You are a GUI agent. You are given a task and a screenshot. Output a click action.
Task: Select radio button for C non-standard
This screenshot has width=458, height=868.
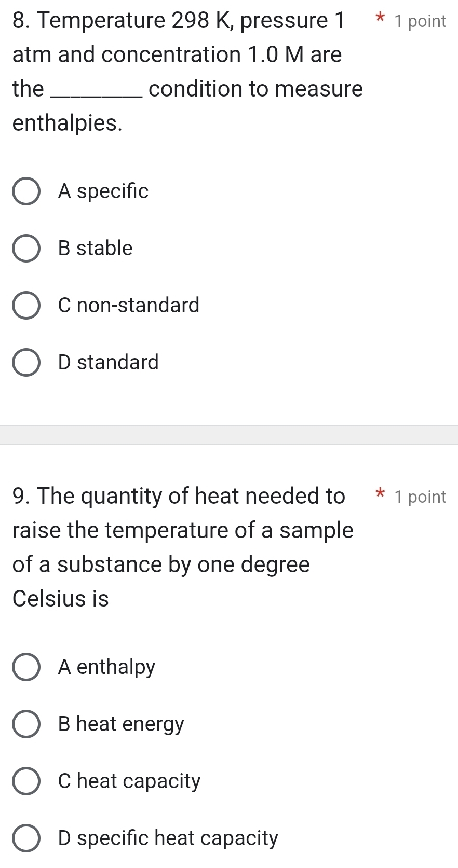26,306
